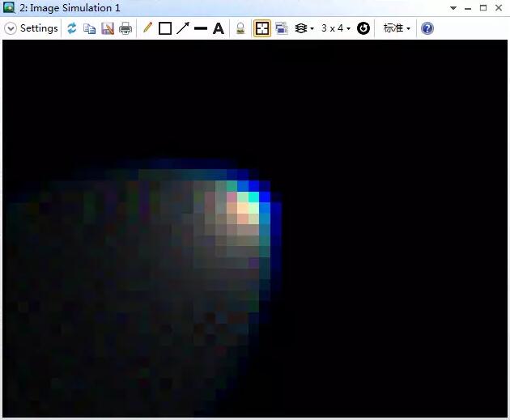Print the window with printer icon

[125, 28]
